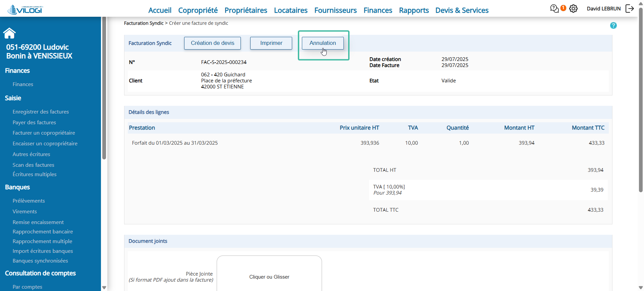Image resolution: width=644 pixels, height=291 pixels.
Task: Open the Copropriété menu
Action: pos(198,10)
